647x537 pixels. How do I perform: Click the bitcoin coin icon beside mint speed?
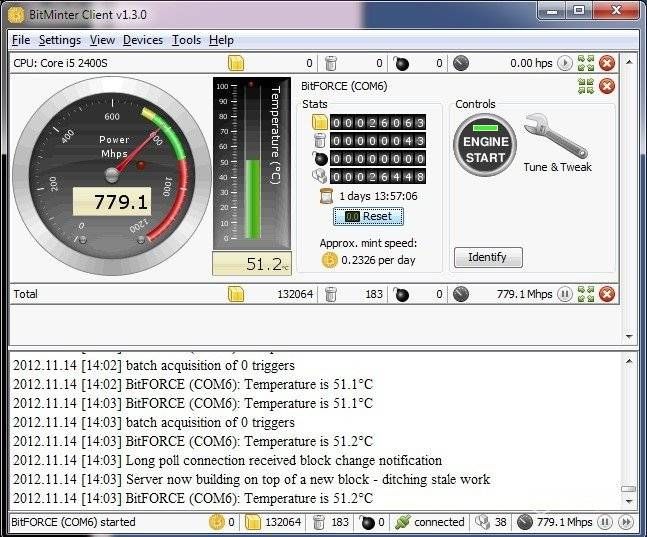(329, 260)
